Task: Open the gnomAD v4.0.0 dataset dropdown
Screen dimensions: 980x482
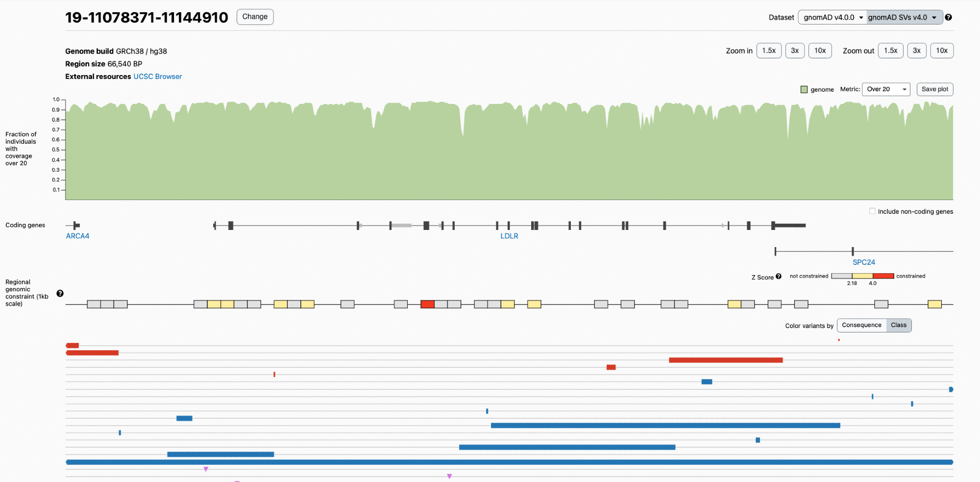Action: click(x=833, y=17)
